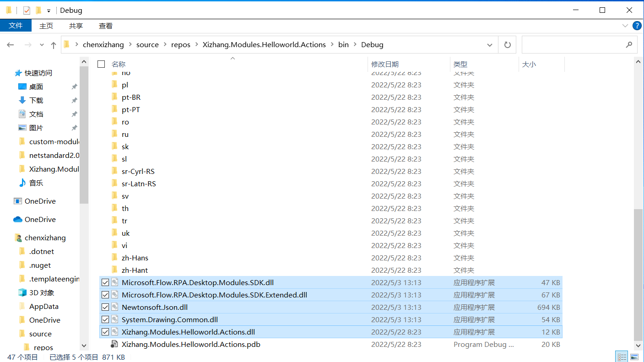Sort by 名称 column header
Image resolution: width=644 pixels, height=362 pixels.
119,65
